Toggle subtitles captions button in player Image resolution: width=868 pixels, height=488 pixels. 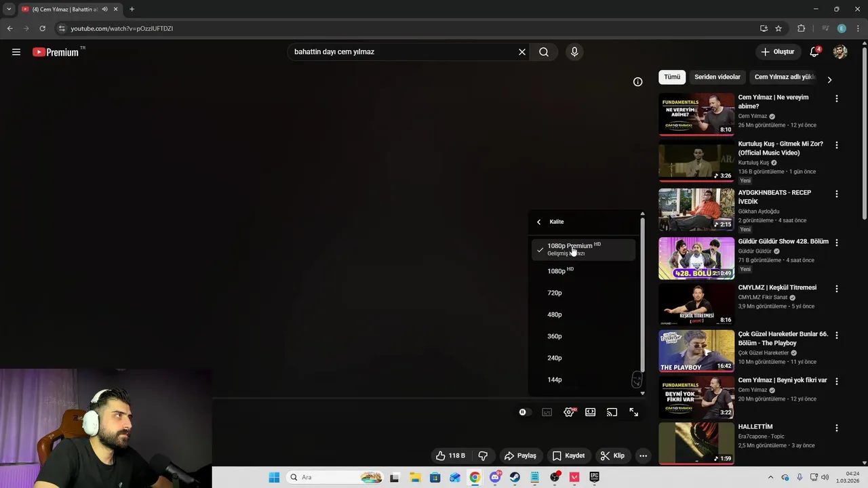coord(547,412)
